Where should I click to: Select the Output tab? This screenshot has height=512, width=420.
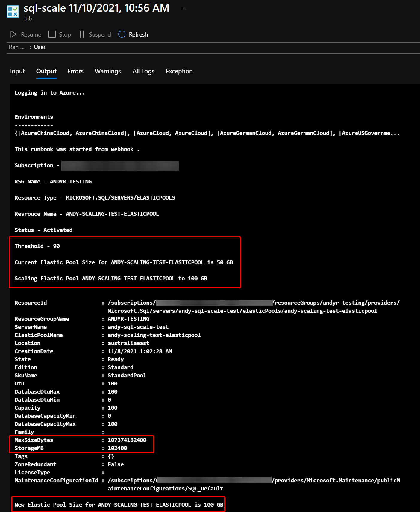pos(46,71)
